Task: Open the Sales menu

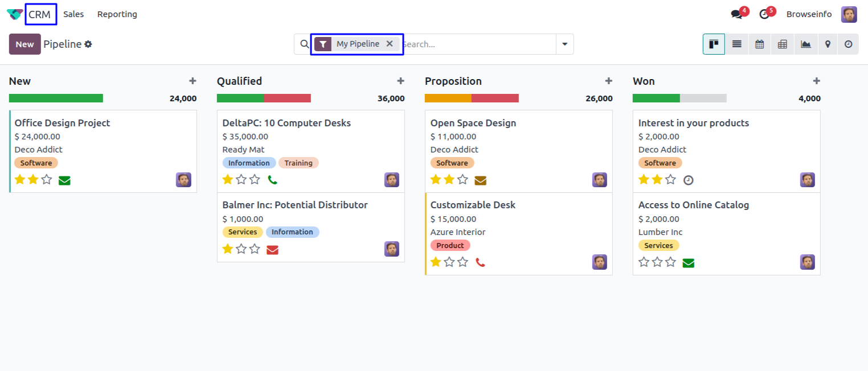Action: [73, 14]
